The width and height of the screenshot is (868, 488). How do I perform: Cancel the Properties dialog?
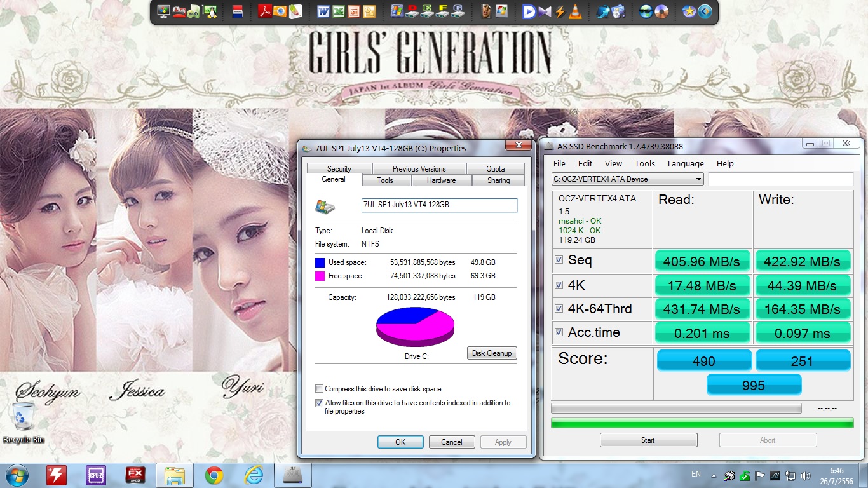[452, 442]
